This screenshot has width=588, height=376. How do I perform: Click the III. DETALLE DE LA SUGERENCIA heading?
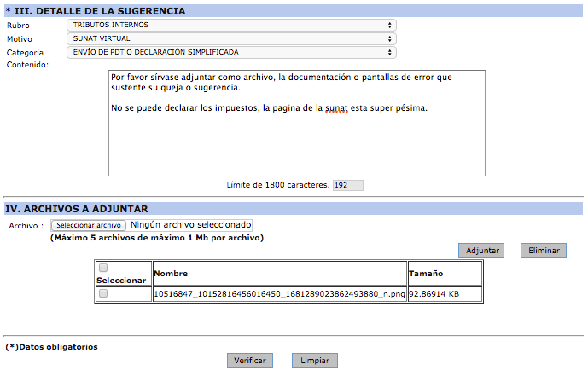point(96,11)
